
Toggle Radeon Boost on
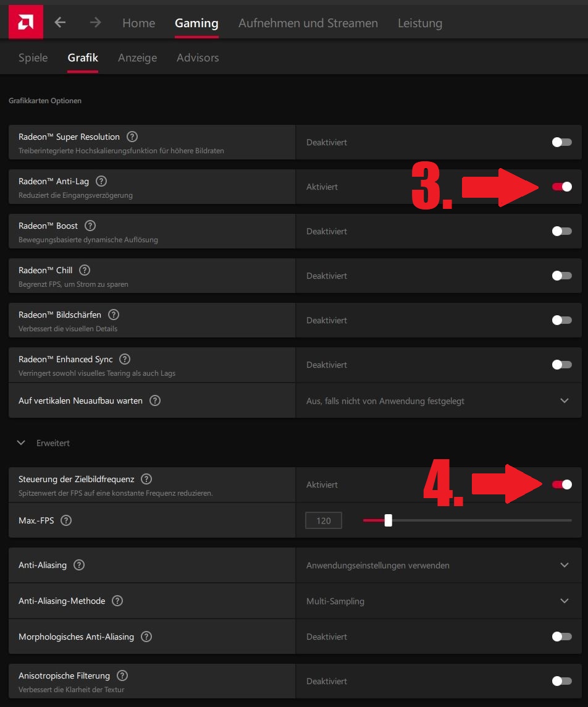(x=562, y=231)
